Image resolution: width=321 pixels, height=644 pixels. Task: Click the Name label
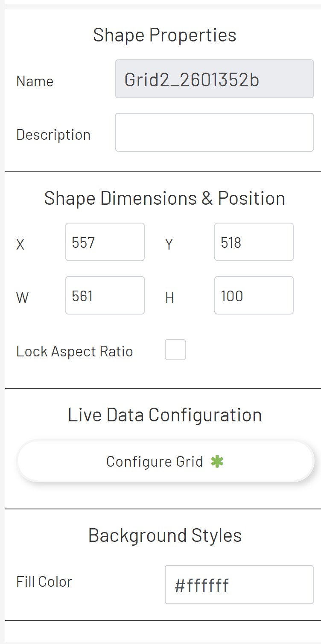(35, 81)
